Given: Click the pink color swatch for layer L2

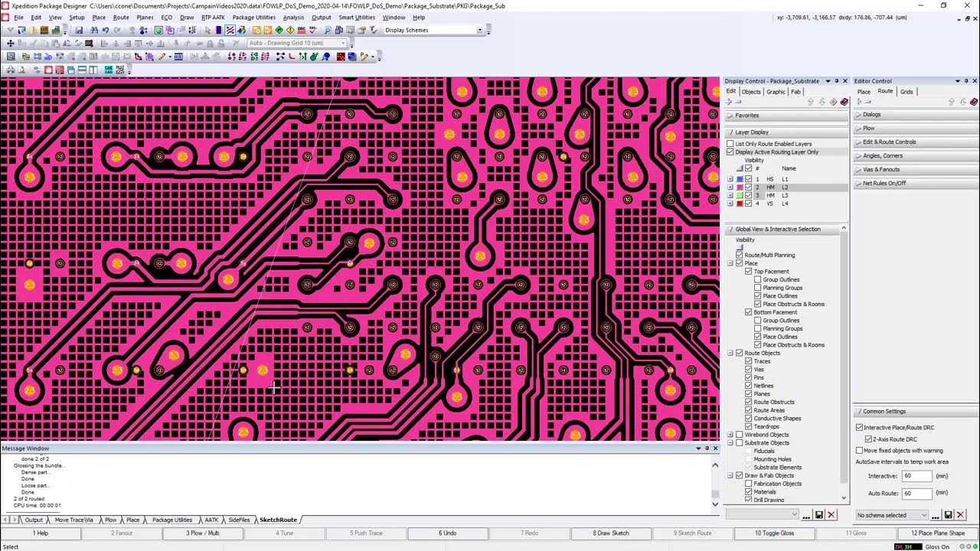Looking at the screenshot, I should (x=740, y=187).
